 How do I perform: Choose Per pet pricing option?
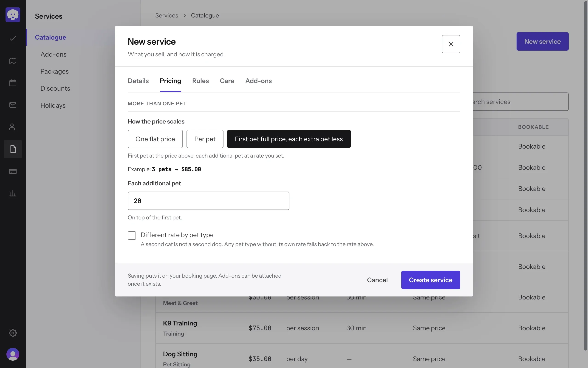[205, 139]
